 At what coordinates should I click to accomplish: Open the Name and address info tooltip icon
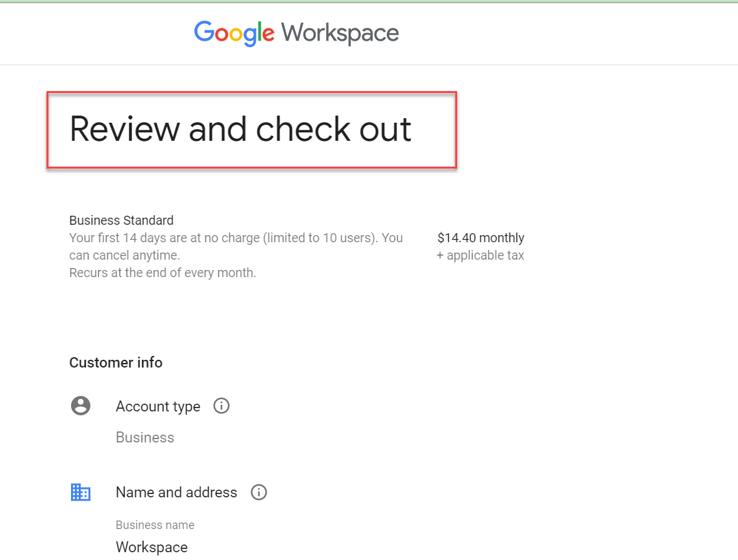(x=258, y=492)
